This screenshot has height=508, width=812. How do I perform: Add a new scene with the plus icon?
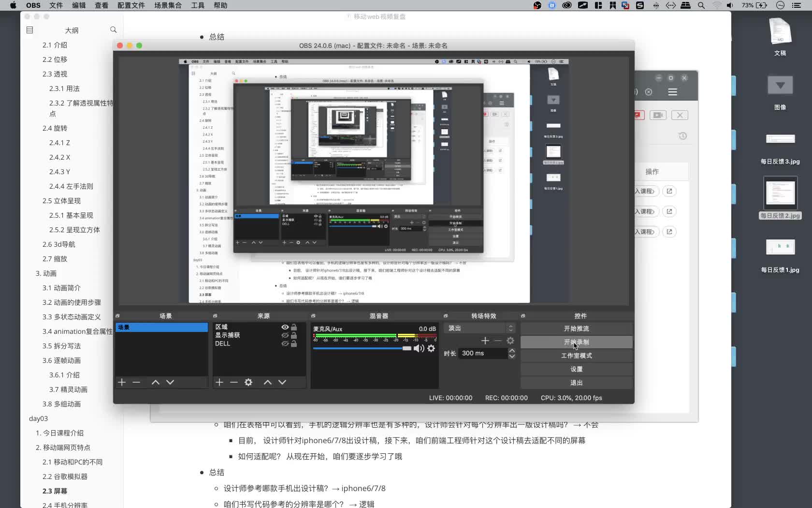(x=122, y=382)
